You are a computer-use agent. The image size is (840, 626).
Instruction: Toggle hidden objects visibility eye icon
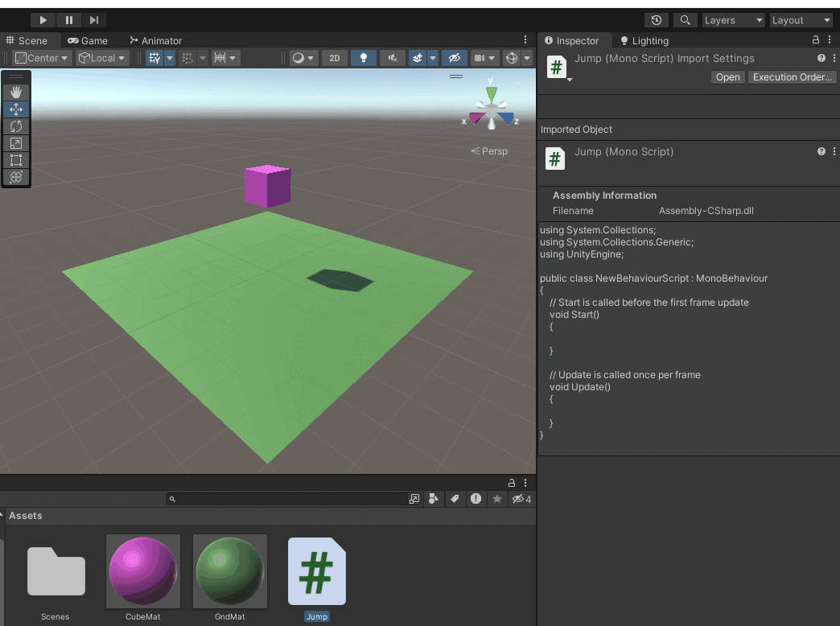pos(455,58)
